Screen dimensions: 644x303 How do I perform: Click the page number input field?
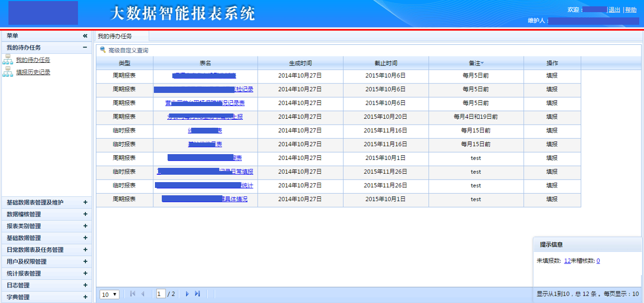pyautogui.click(x=161, y=294)
